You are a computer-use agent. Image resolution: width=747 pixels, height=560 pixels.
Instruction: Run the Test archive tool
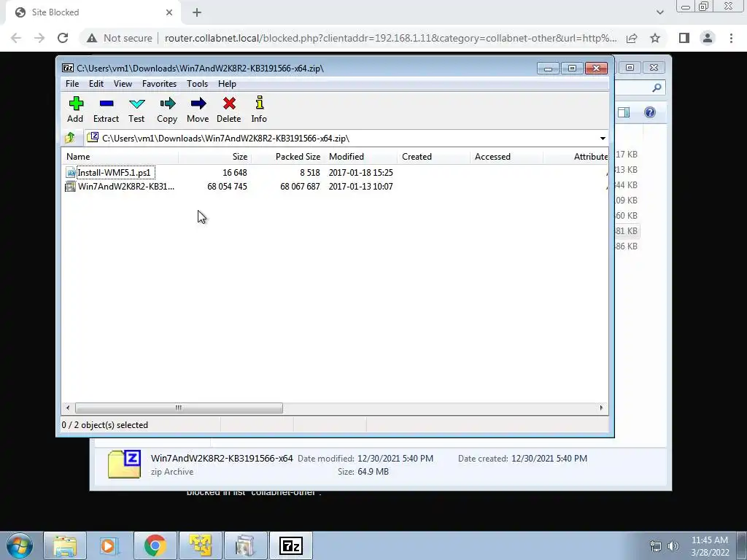point(136,109)
